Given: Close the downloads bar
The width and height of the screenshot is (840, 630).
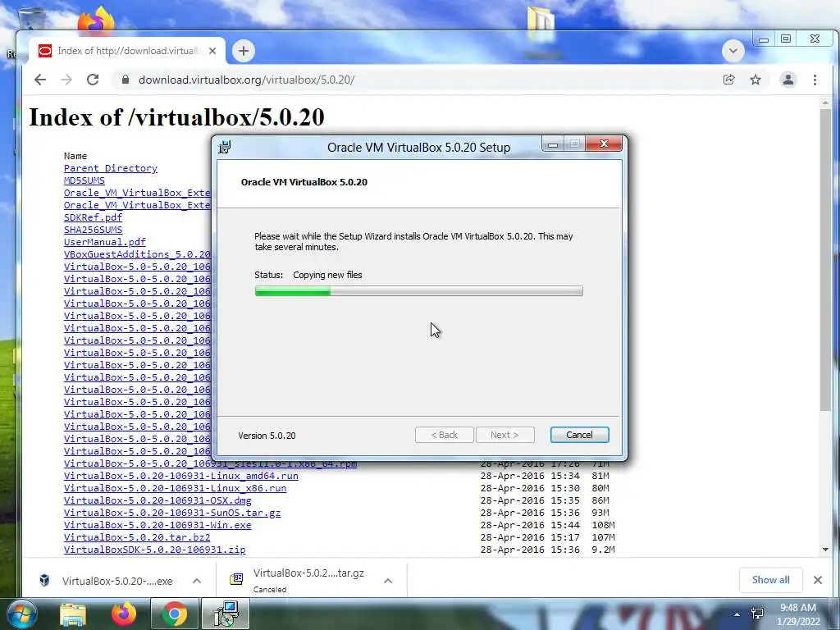Looking at the screenshot, I should [818, 580].
